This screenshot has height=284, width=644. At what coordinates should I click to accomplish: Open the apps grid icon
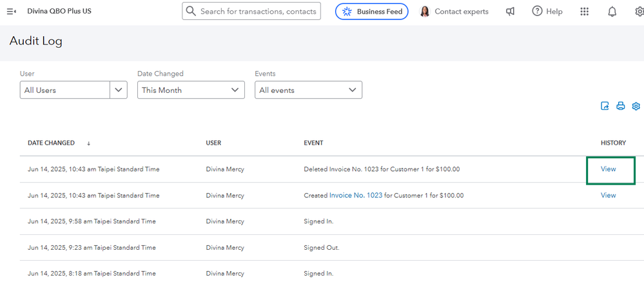[584, 12]
